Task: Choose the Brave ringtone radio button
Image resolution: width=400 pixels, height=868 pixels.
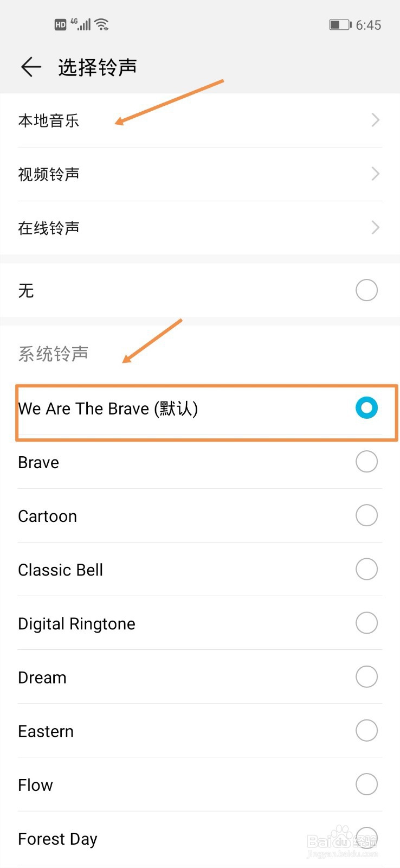Action: [366, 462]
